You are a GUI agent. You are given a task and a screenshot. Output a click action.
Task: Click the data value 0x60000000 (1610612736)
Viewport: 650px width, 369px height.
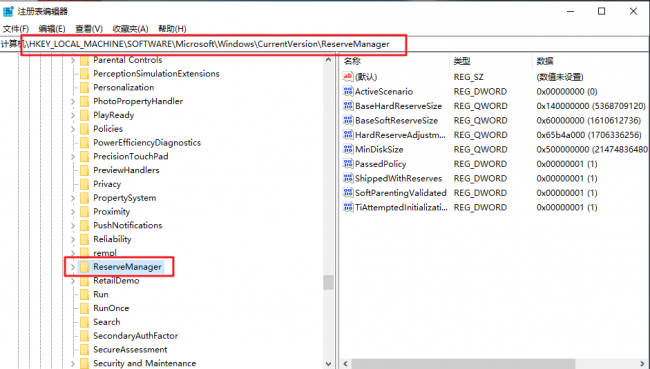[x=588, y=121]
